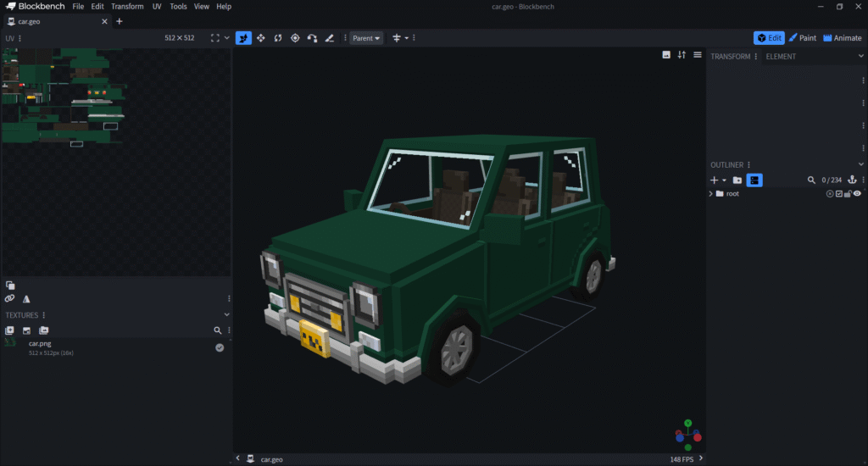Click the car.png texture thumbnail
This screenshot has width=868, height=466.
click(x=11, y=343)
